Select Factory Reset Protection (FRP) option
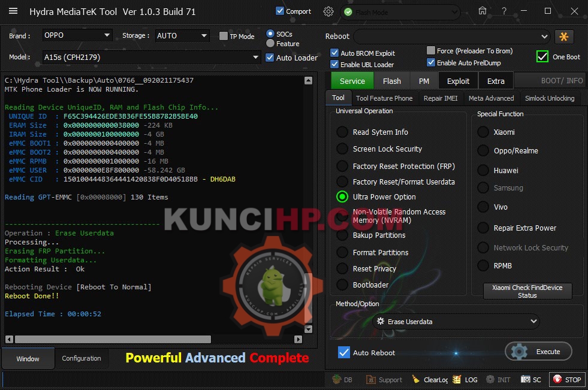Viewport: 588px width, 390px height. [x=342, y=166]
